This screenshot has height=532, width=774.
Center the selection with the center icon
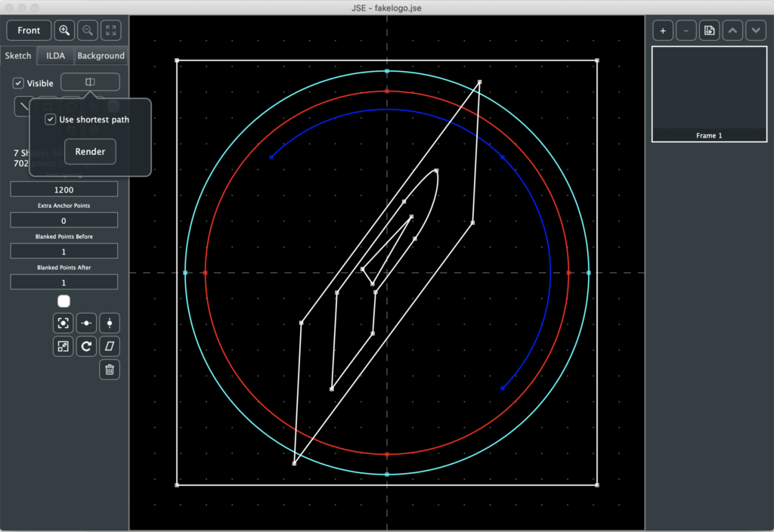[x=63, y=323]
